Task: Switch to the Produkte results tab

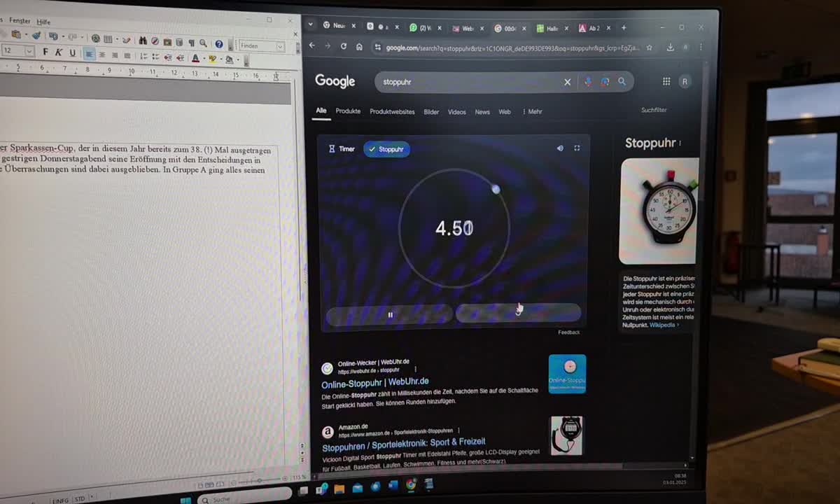Action: pos(348,111)
